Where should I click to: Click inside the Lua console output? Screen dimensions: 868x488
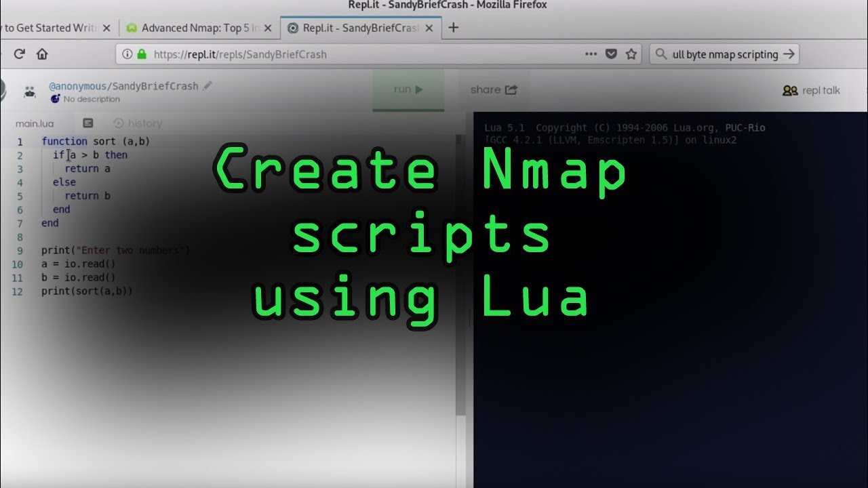click(x=671, y=298)
